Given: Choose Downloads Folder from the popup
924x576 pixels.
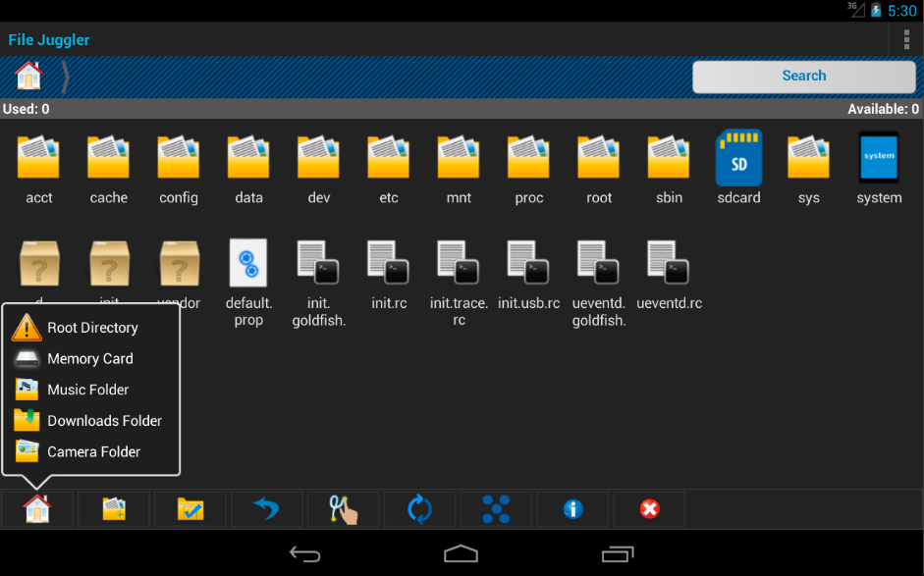Looking at the screenshot, I should coord(91,421).
